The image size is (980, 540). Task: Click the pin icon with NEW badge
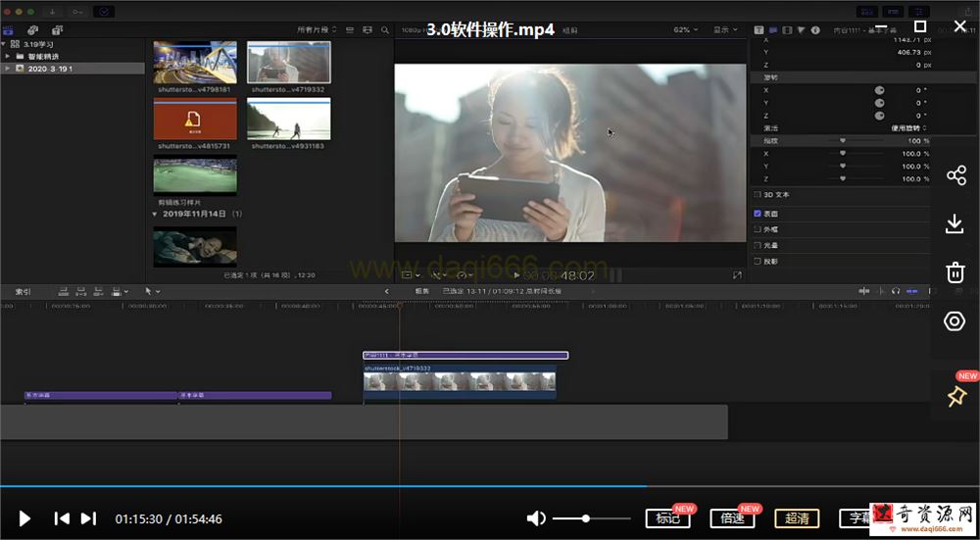(x=955, y=396)
